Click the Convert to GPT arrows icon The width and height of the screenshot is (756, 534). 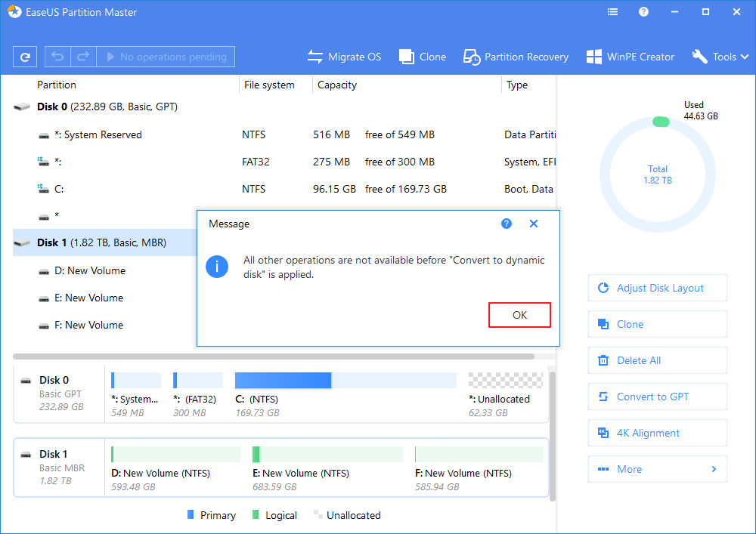pyautogui.click(x=603, y=397)
